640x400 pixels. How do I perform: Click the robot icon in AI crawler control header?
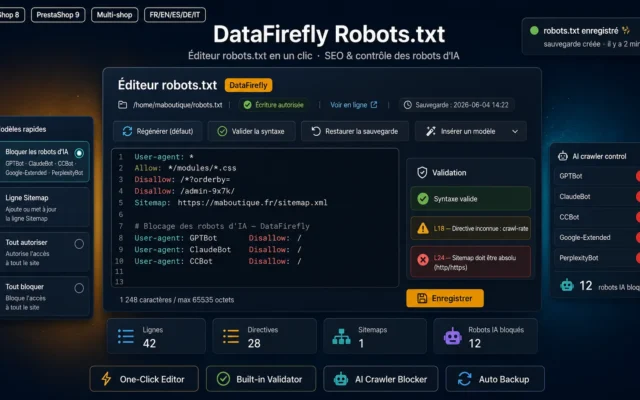click(563, 156)
